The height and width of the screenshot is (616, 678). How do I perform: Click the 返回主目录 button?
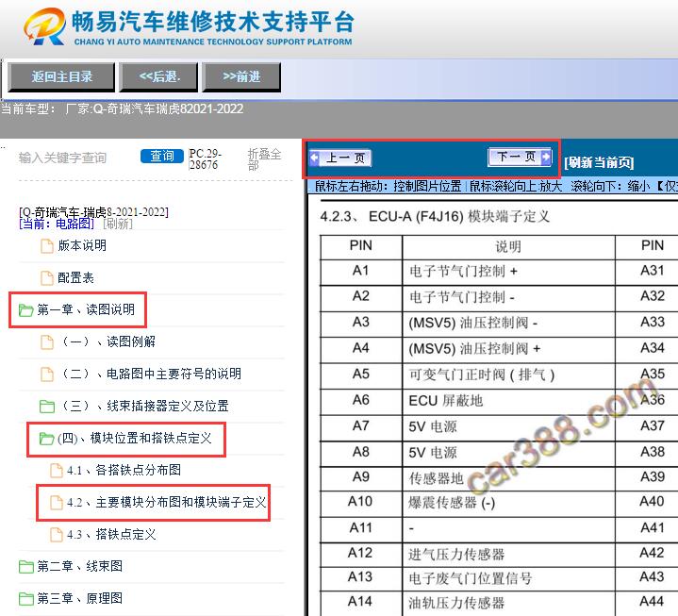[x=61, y=77]
